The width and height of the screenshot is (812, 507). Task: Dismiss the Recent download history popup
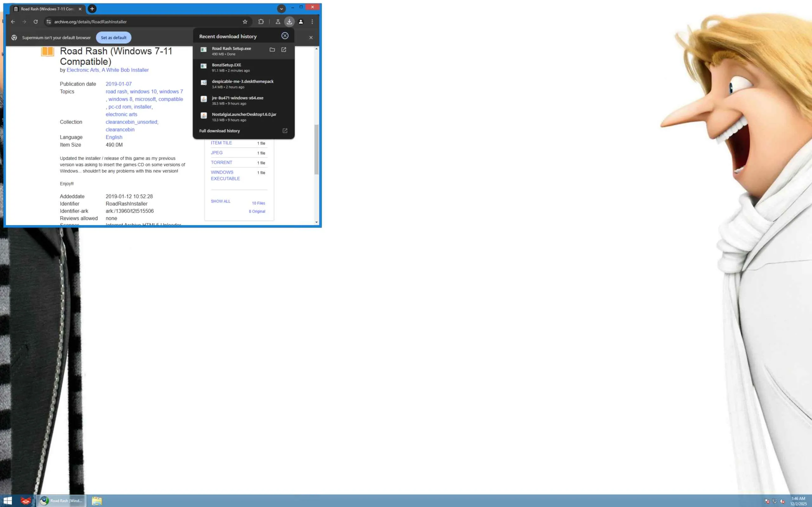tap(285, 36)
